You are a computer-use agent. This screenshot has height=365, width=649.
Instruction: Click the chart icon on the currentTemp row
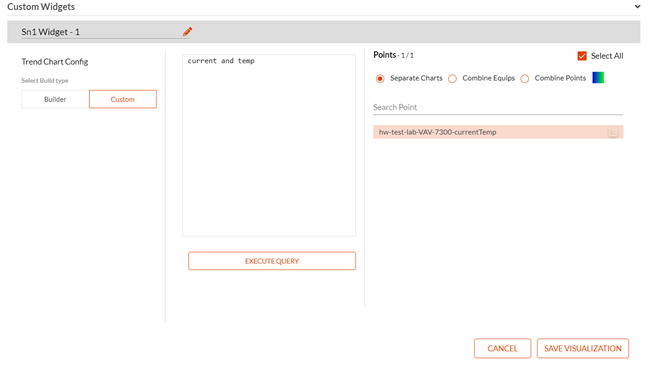[613, 132]
